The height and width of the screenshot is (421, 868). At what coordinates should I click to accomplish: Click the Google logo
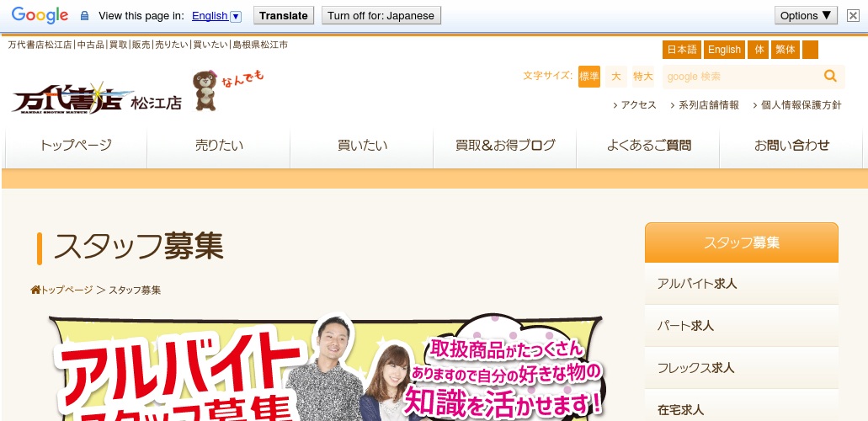[40, 15]
